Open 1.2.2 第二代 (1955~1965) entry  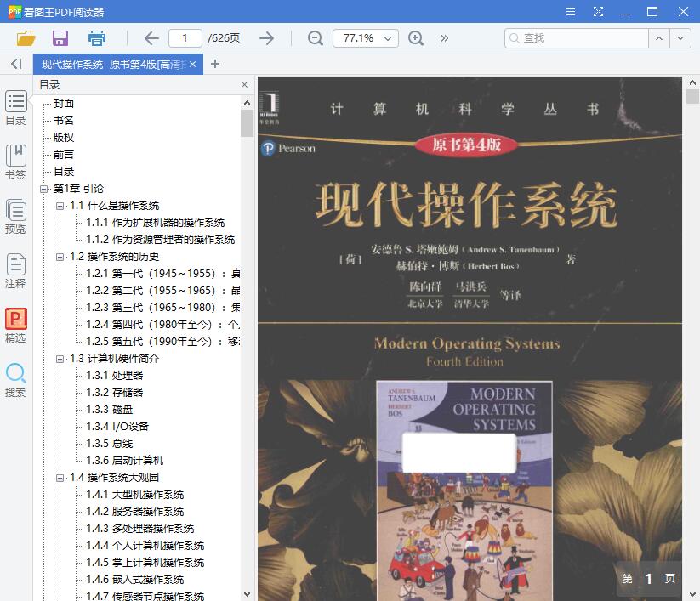coord(163,291)
